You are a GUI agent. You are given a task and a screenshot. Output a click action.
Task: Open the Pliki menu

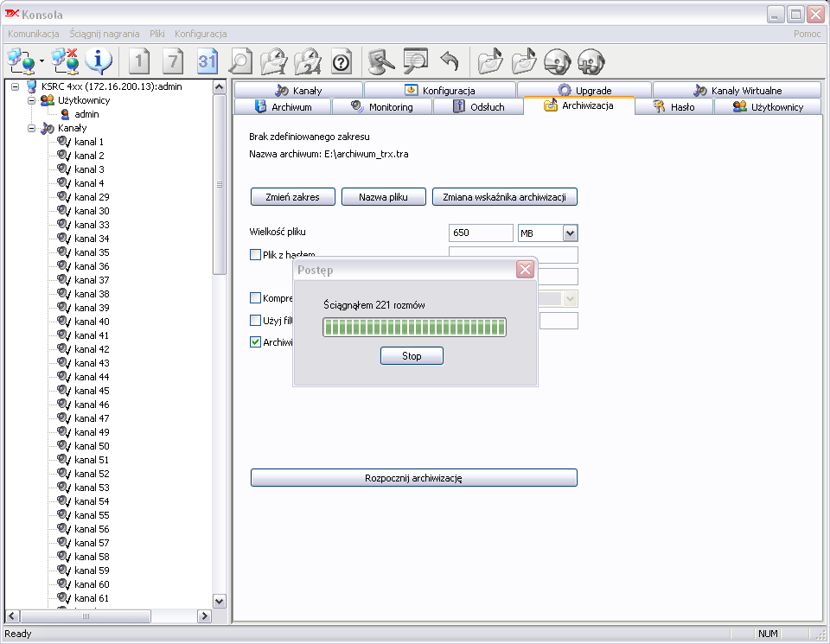pyautogui.click(x=157, y=34)
